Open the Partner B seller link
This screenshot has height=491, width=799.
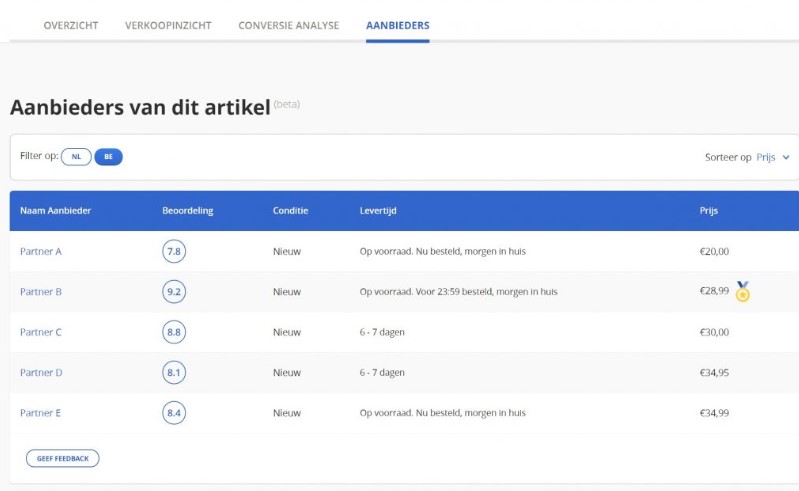(41, 292)
